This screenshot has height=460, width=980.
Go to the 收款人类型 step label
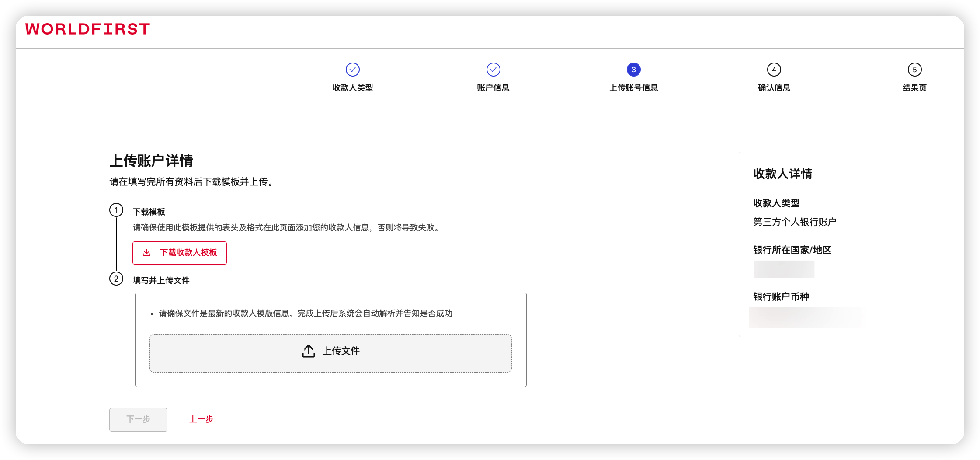(x=352, y=88)
